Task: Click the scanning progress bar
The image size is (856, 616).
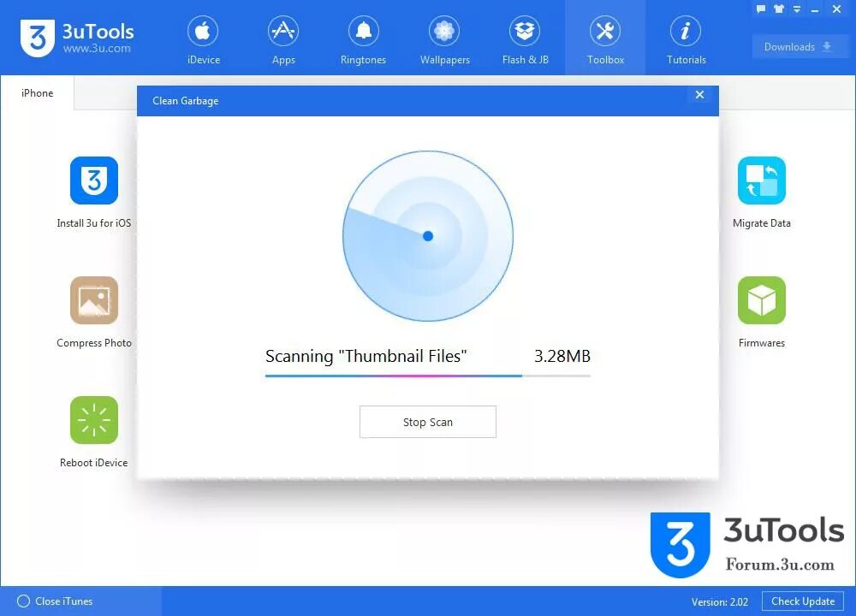Action: 427,376
